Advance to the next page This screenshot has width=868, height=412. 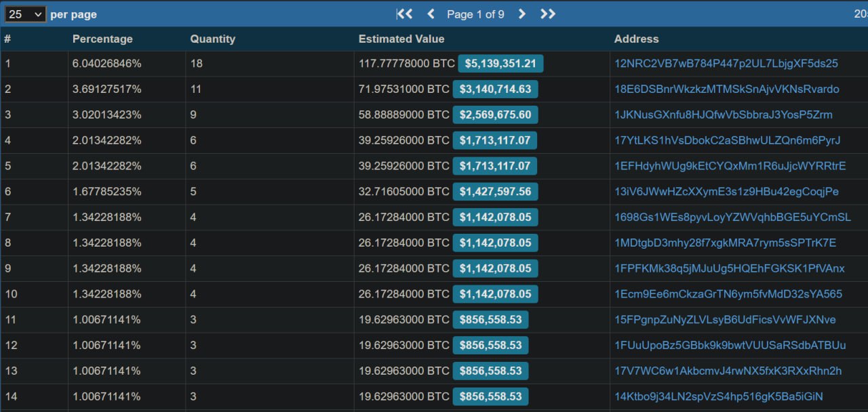tap(521, 14)
